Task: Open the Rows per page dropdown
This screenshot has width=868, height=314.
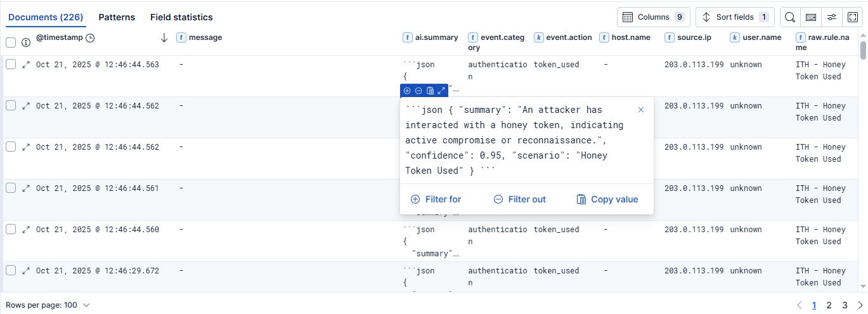Action: [48, 305]
